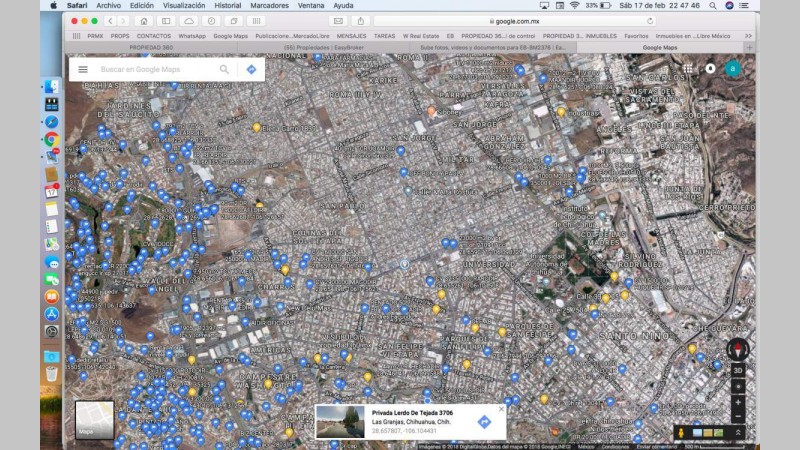Viewport: 800px width, 450px height.
Task: Open the Google Maps hamburger menu
Action: [x=83, y=70]
